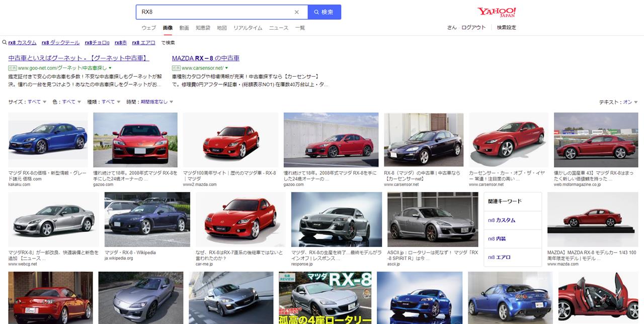Viewport: 644px width, 324px height.
Task: Click マツダ・RX-8 - Wikipedia caption
Action: click(130, 252)
